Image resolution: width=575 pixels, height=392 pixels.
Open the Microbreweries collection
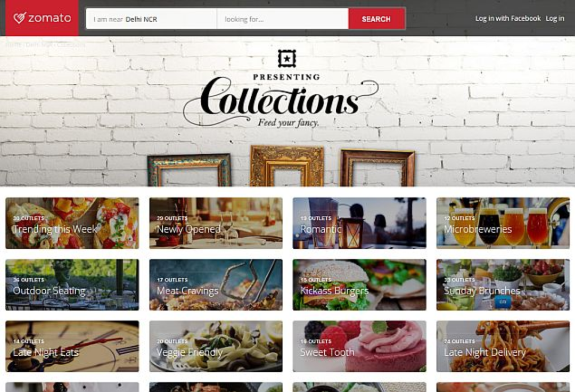pos(503,223)
